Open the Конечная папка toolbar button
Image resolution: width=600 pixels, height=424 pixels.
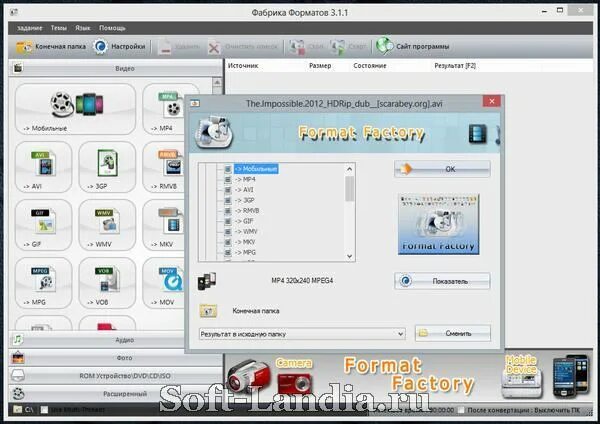[51, 47]
